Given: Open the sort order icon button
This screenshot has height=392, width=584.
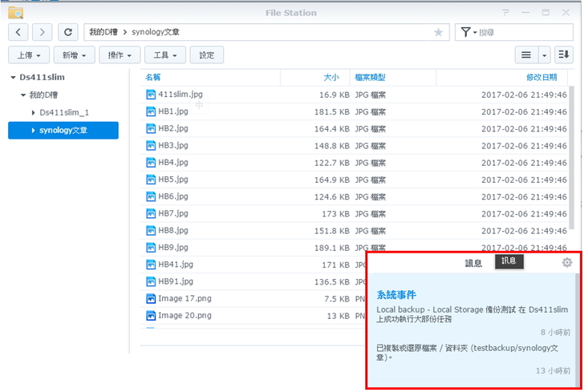Looking at the screenshot, I should [x=563, y=55].
